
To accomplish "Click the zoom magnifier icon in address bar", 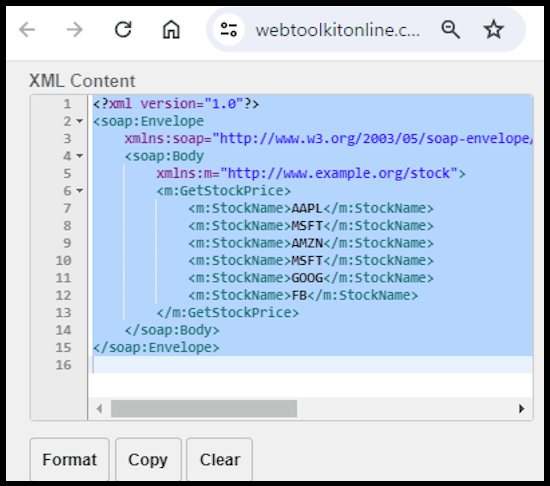I will 450,29.
